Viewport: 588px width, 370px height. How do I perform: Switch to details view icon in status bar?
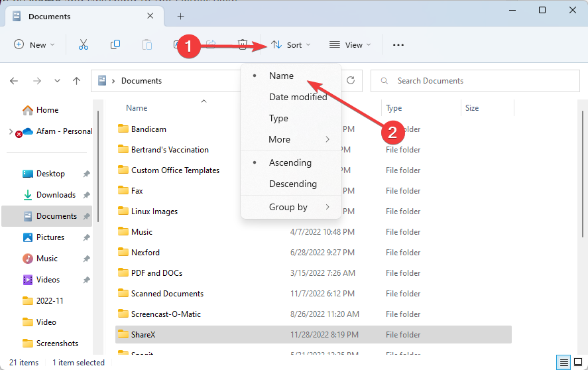click(x=563, y=363)
